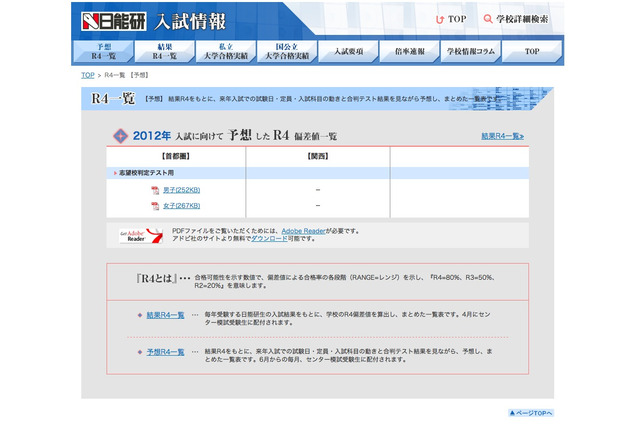This screenshot has width=640, height=426.
Task: Open the 結果R4一覧≫ link beside heading
Action: point(502,136)
